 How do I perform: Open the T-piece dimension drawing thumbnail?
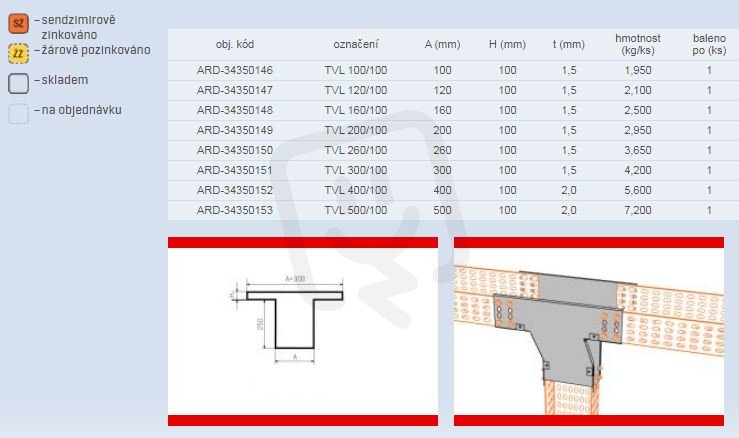point(303,331)
